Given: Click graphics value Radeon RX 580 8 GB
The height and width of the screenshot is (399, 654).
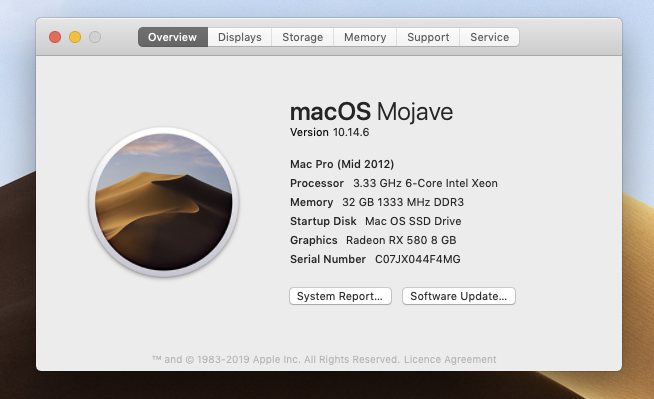Looking at the screenshot, I should [401, 241].
